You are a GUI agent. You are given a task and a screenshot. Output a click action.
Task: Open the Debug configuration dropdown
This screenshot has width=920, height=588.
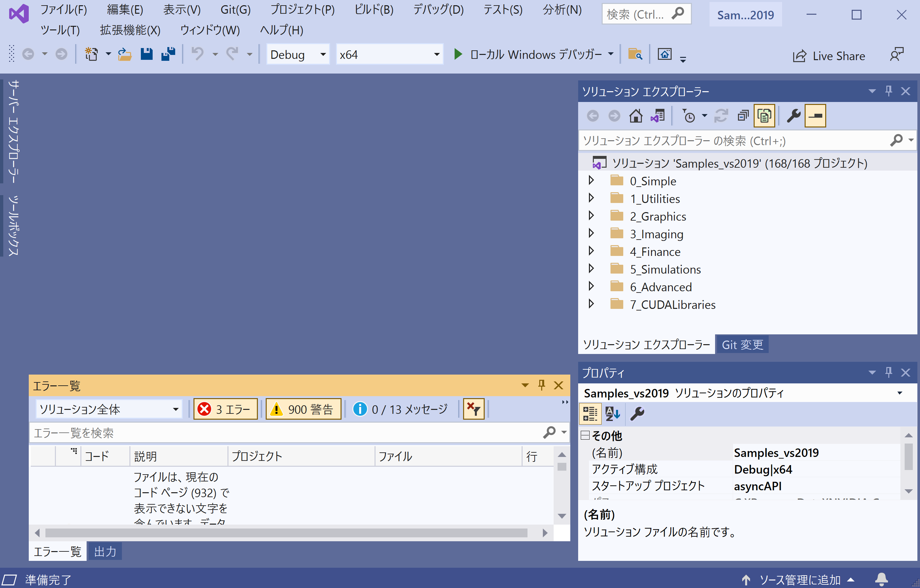pos(298,54)
